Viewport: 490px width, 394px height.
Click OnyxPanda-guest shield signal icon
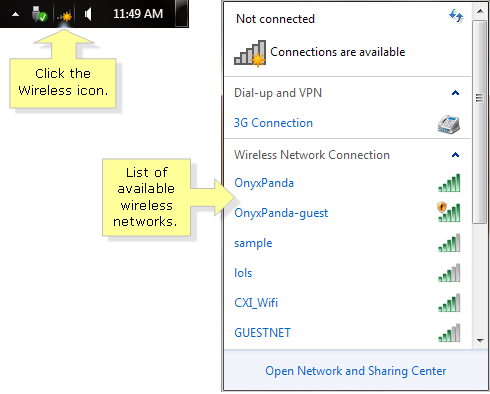point(449,212)
